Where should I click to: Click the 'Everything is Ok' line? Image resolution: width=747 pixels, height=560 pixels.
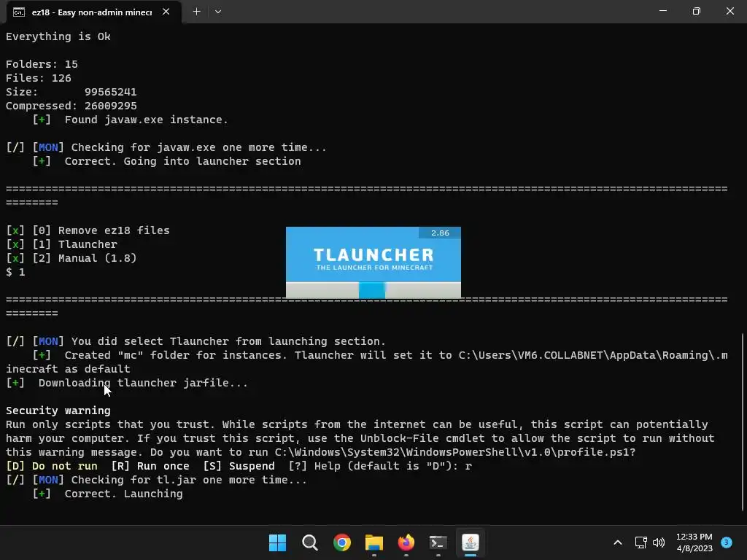58,36
